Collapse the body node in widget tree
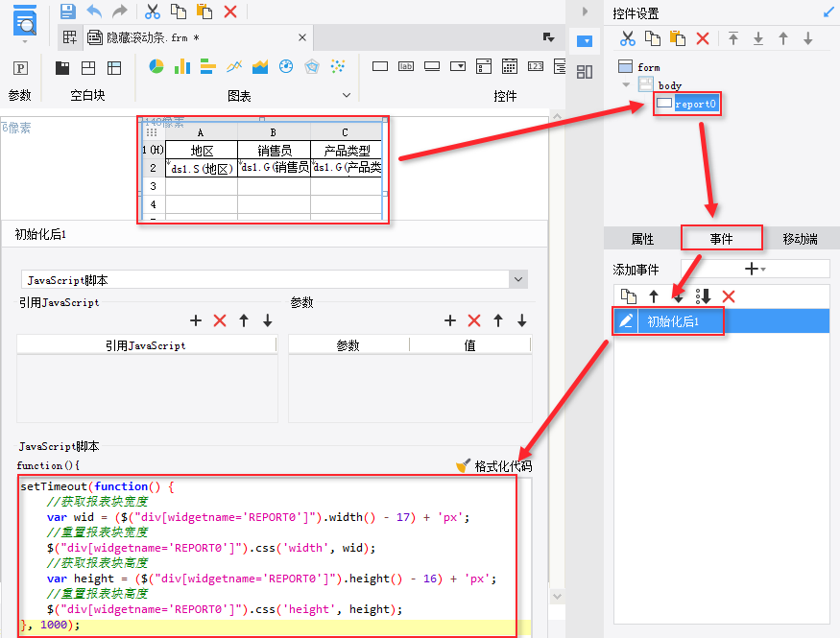Image resolution: width=840 pixels, height=638 pixels. [627, 85]
